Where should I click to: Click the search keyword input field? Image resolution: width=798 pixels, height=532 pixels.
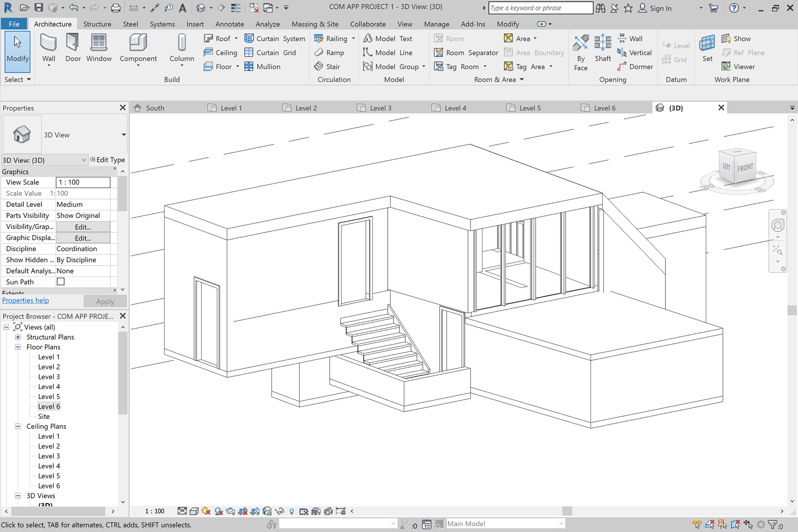(x=541, y=8)
